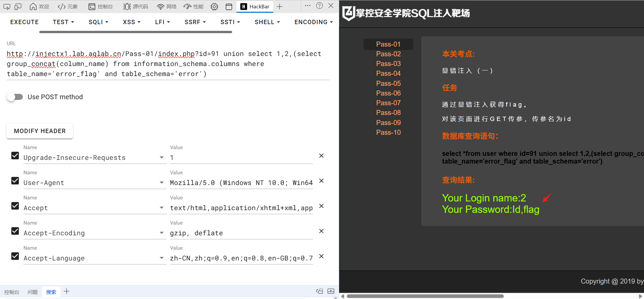Expand the User-Agent name dropdown
The width and height of the screenshot is (644, 299).
162,183
